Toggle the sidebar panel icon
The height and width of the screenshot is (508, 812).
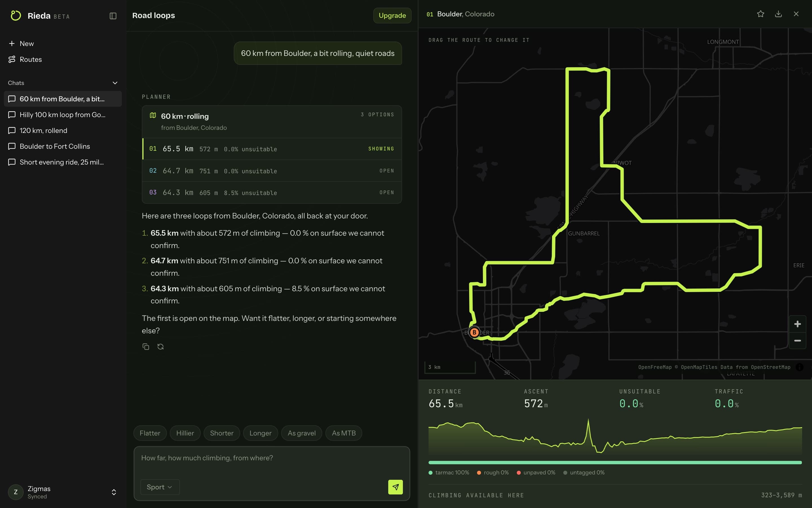113,16
